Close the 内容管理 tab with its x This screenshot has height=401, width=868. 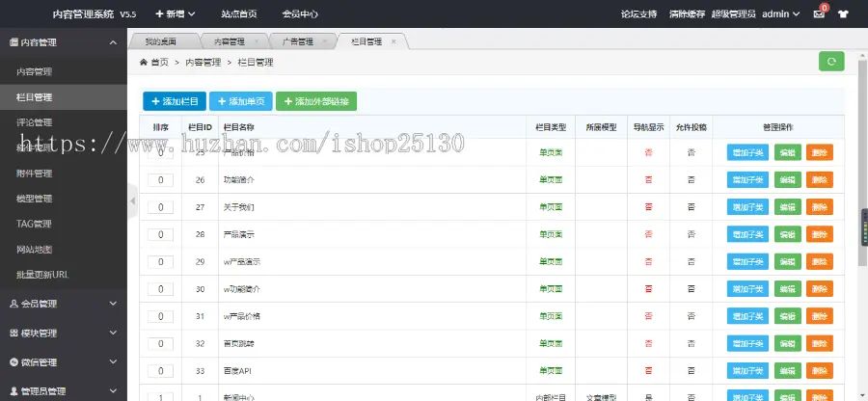257,41
